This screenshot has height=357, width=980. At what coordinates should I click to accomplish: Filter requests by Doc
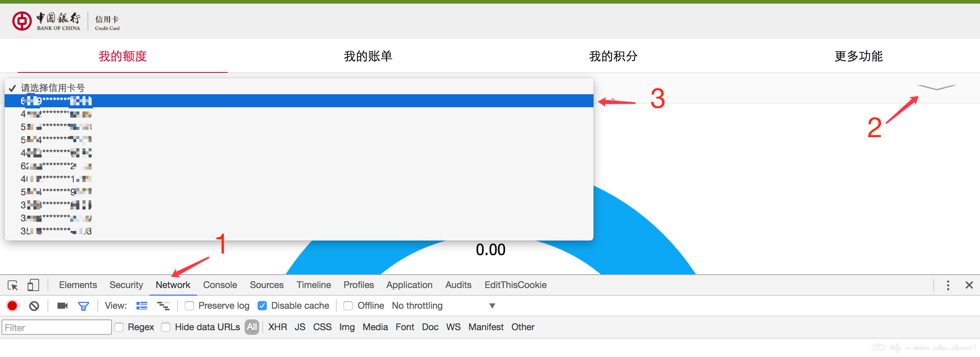coord(430,327)
